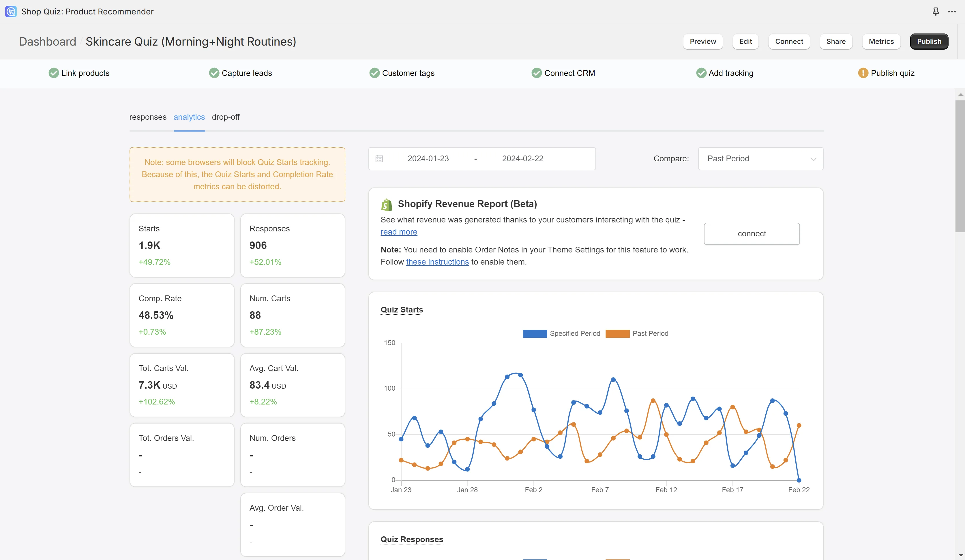This screenshot has height=560, width=965.
Task: Click the Add tracking step label
Action: pyautogui.click(x=731, y=73)
